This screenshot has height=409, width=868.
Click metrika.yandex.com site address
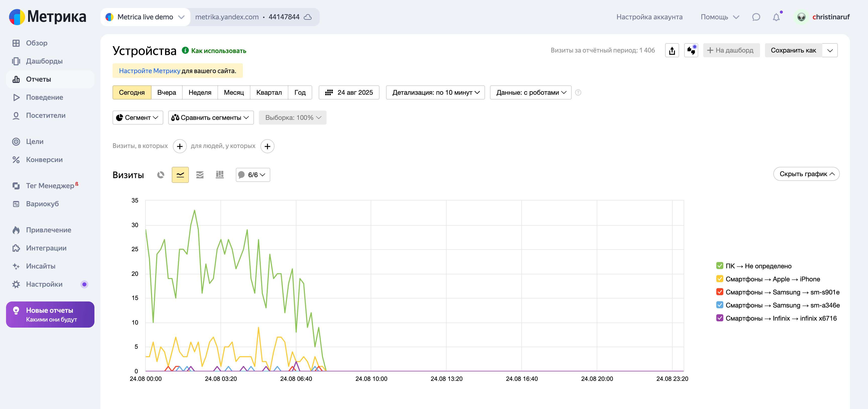click(x=227, y=17)
